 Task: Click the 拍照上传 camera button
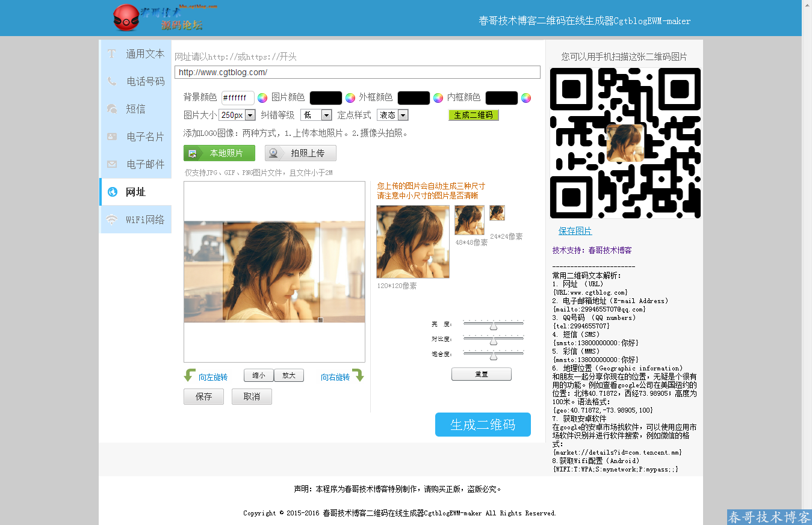[300, 153]
